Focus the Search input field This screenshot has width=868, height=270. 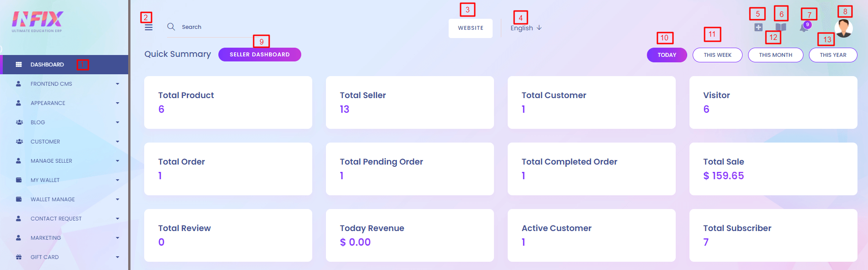click(x=215, y=27)
